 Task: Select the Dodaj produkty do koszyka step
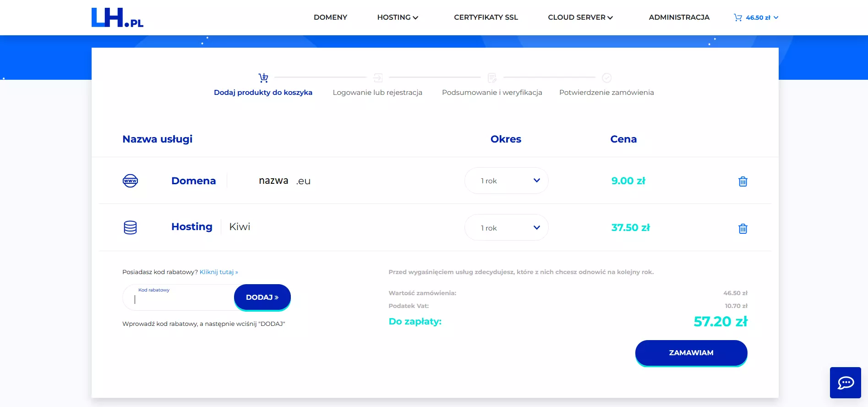coord(263,93)
